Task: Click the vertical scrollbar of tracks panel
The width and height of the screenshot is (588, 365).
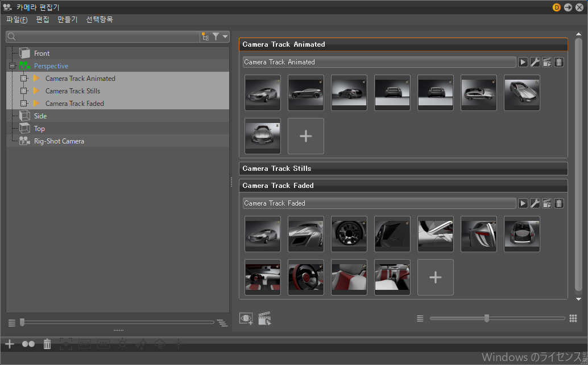Action: (579, 164)
